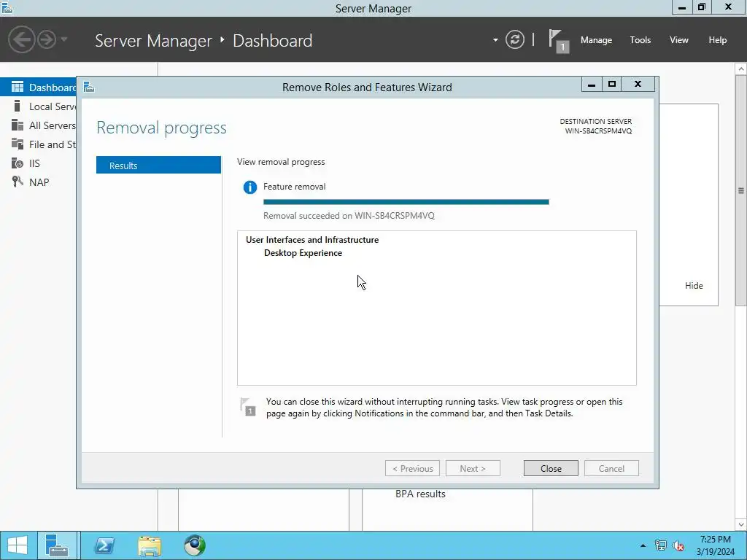This screenshot has height=560, width=747.
Task: Maximize the Remove Roles and Features Wizard
Action: click(x=612, y=85)
